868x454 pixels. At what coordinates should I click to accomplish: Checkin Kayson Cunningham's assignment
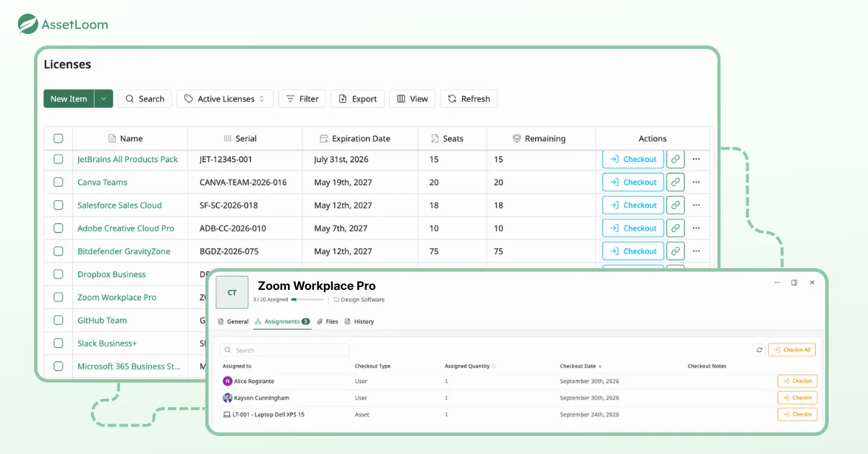tap(797, 398)
